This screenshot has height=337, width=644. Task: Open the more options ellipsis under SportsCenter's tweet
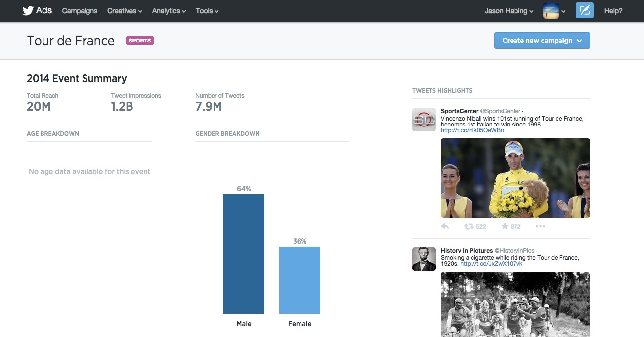(540, 226)
